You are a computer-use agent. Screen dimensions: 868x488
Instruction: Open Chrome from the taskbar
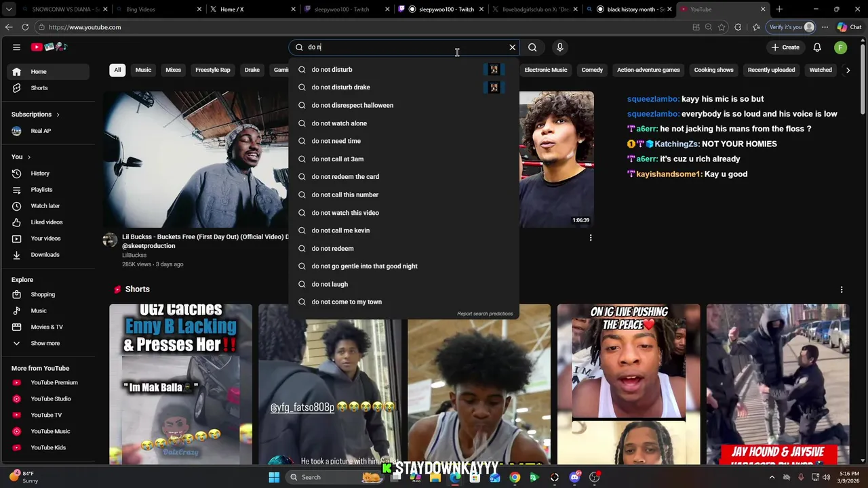pyautogui.click(x=515, y=477)
